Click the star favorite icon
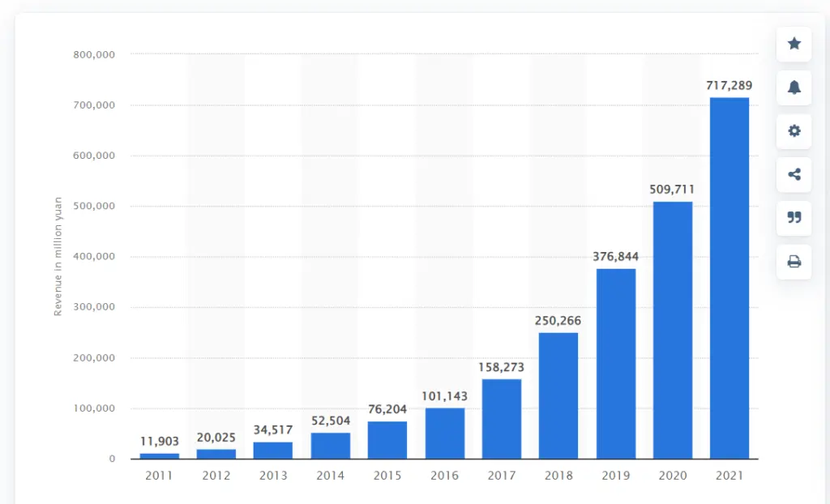 coord(794,44)
